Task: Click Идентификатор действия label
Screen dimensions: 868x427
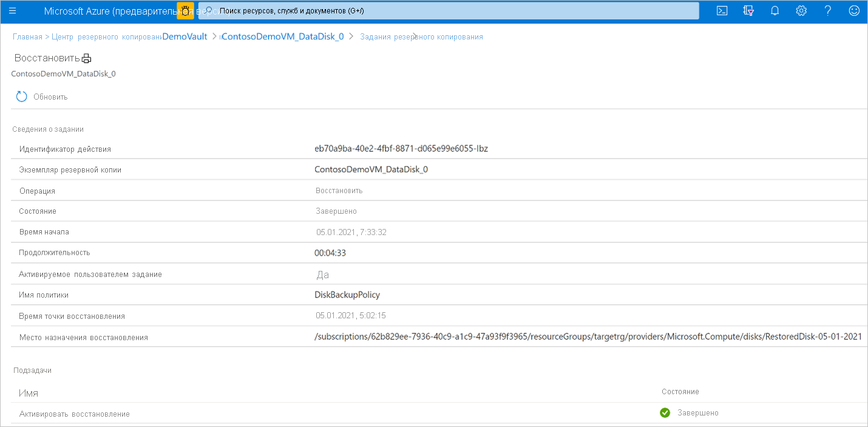Action: (65, 149)
